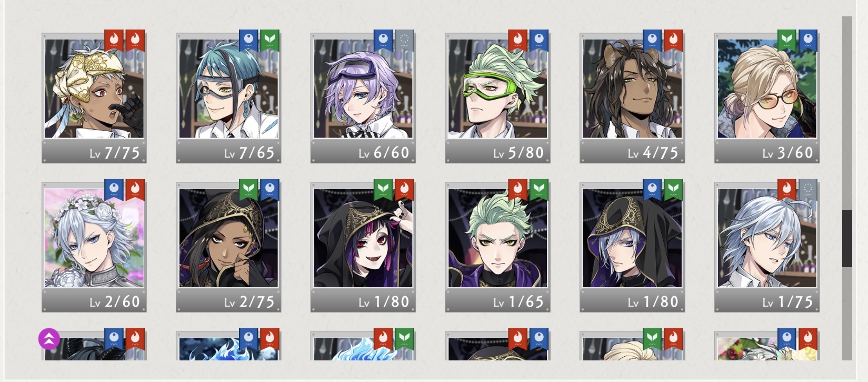
Task: Click the red fire icon on Lv 7/75 card
Action: pos(114,40)
